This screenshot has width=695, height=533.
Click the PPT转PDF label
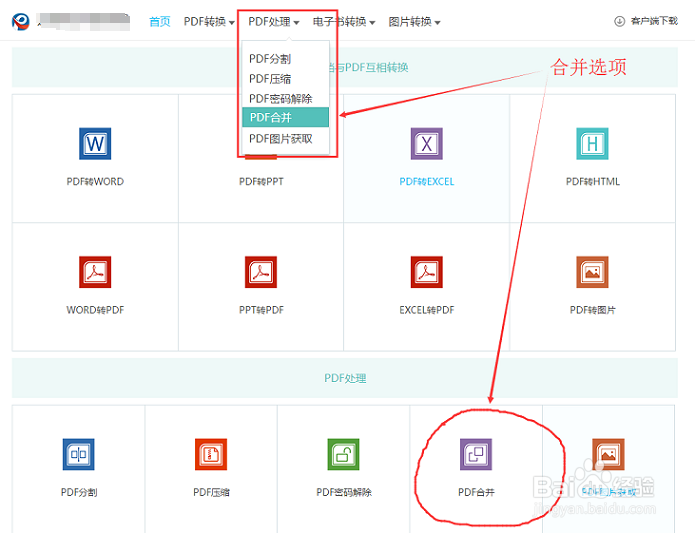tap(261, 310)
